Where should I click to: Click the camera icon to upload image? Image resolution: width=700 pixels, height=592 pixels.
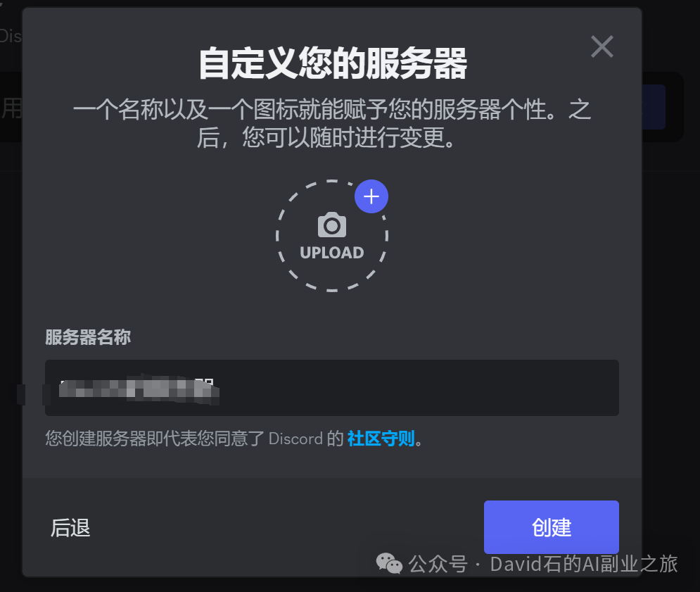click(331, 225)
